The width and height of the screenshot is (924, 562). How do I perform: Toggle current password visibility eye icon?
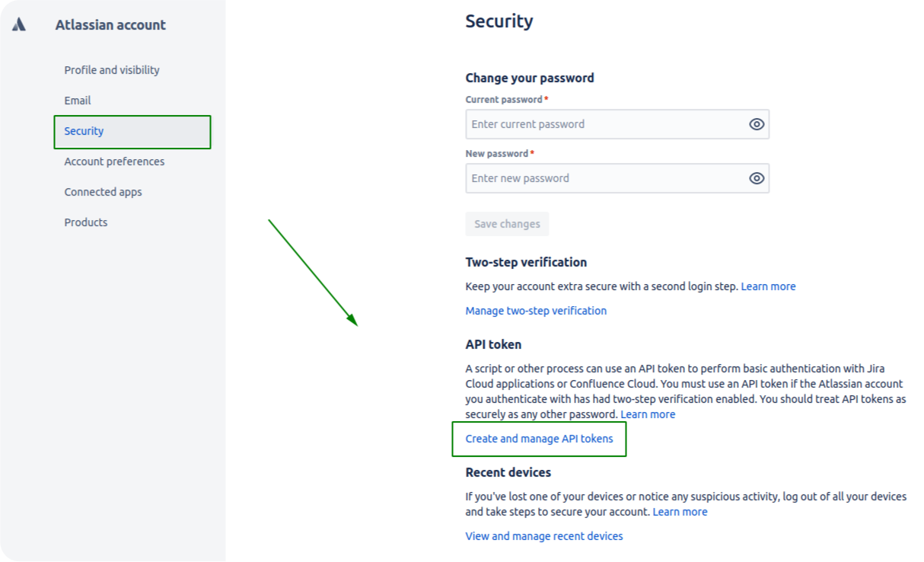(757, 123)
